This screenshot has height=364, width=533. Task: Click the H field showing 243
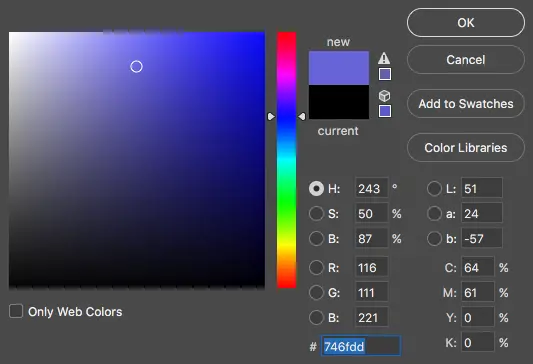click(x=371, y=188)
